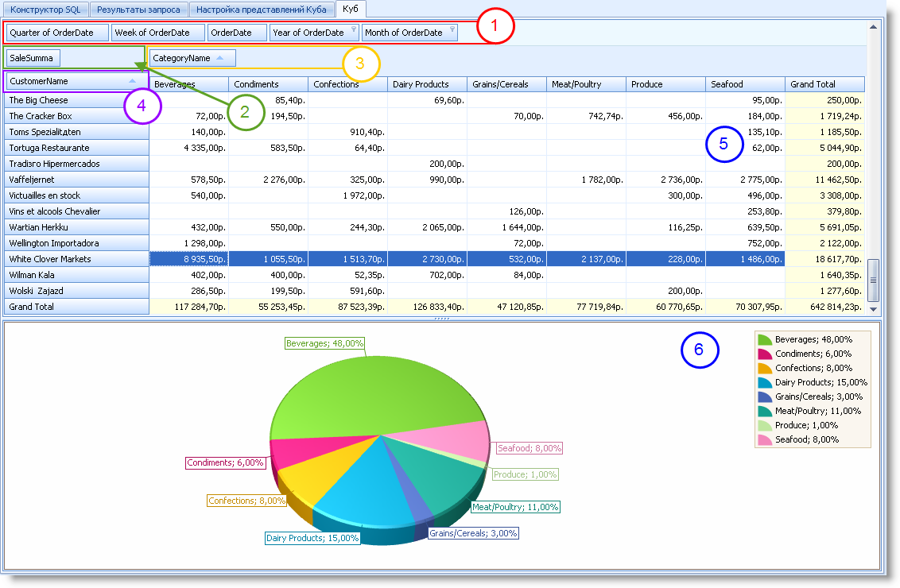The image size is (900, 588).
Task: Click the sort arrow on CategoryName field
Action: click(220, 58)
